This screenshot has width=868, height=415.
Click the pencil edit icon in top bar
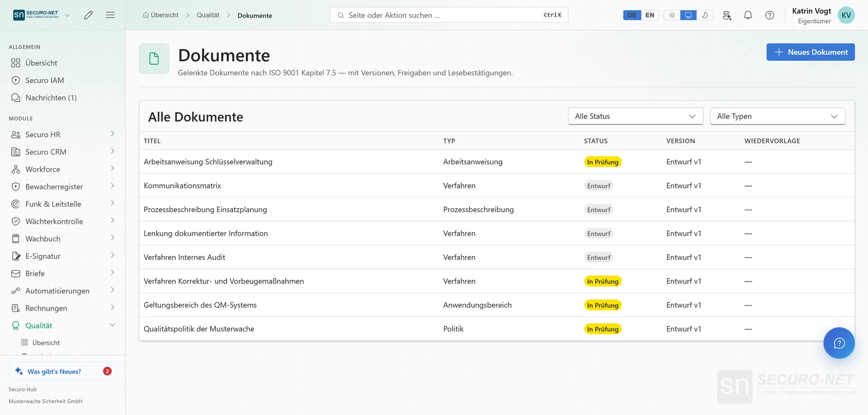click(89, 15)
